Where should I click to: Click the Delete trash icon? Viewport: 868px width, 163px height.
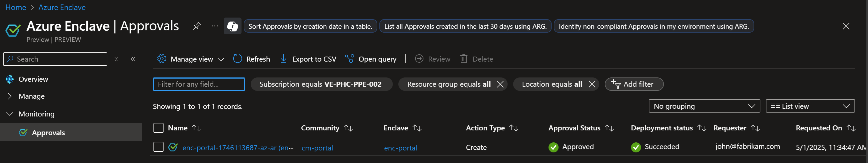point(464,59)
